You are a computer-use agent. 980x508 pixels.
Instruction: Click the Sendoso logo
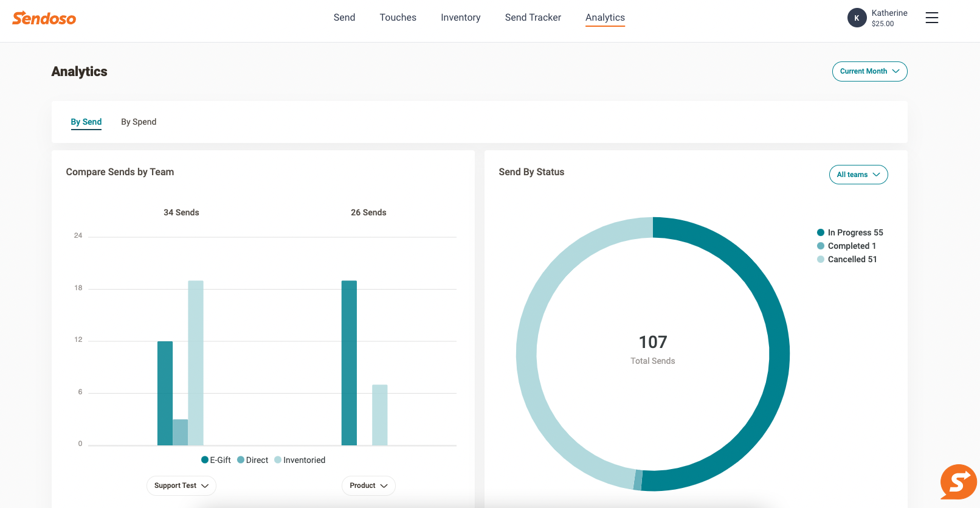tap(44, 18)
